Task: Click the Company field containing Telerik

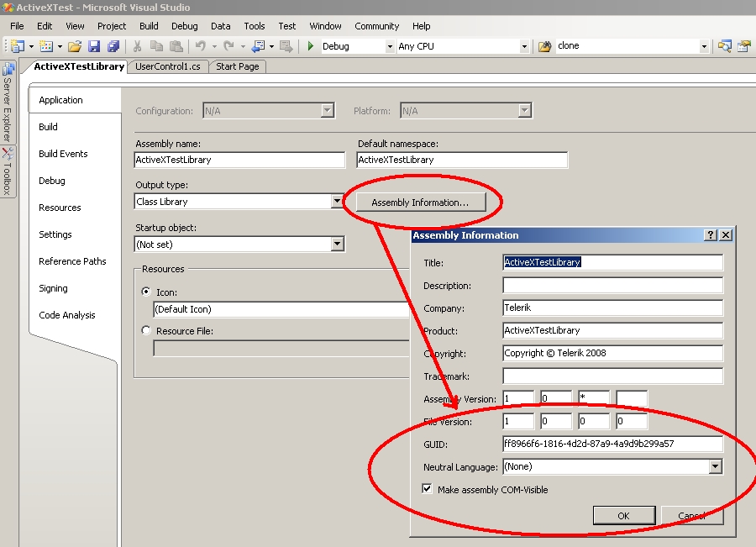Action: point(613,308)
